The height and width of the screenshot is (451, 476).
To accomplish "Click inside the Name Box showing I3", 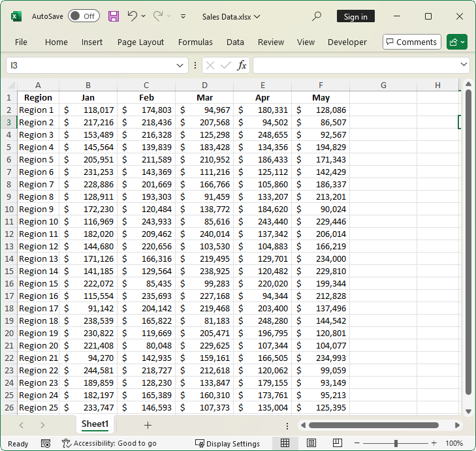I will pyautogui.click(x=89, y=65).
